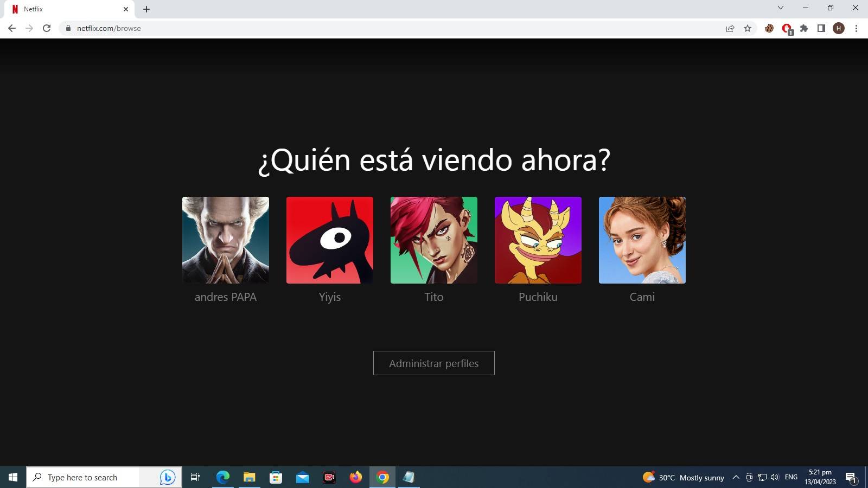
Task: Click the 'andres PAPA' name label
Action: tap(226, 297)
